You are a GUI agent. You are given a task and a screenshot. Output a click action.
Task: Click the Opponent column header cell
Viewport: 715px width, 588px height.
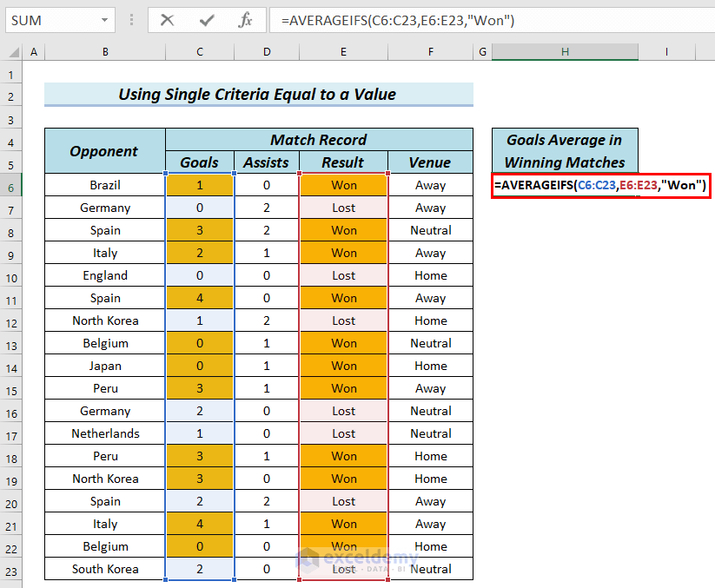point(104,150)
